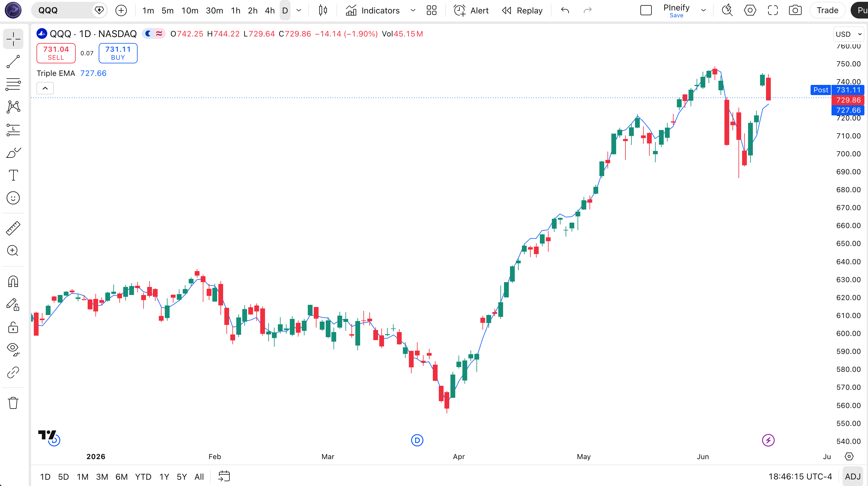Open the flagged symbol list diamond icon
This screenshot has width=868, height=486.
click(x=99, y=10)
